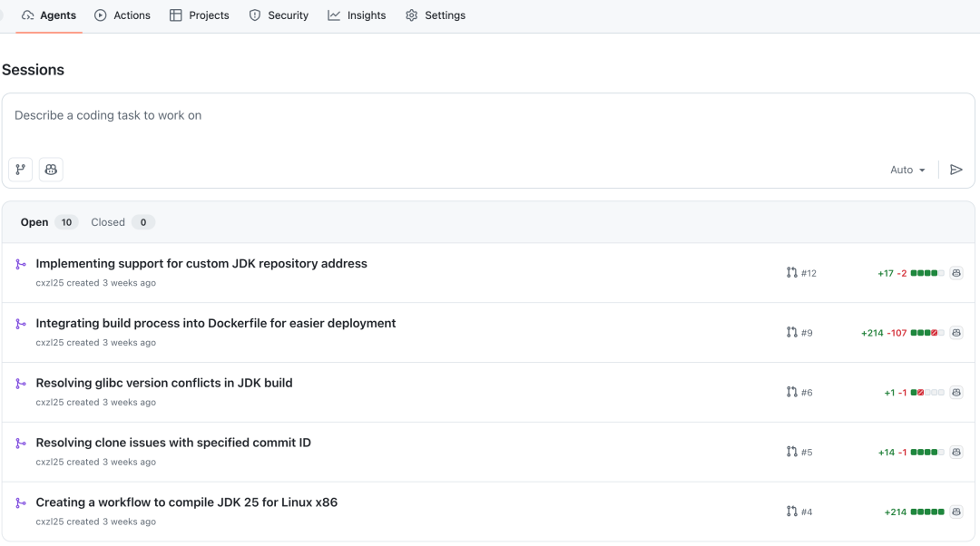980x546 pixels.
Task: Click Copilot icon on the #12 row
Action: click(x=956, y=273)
